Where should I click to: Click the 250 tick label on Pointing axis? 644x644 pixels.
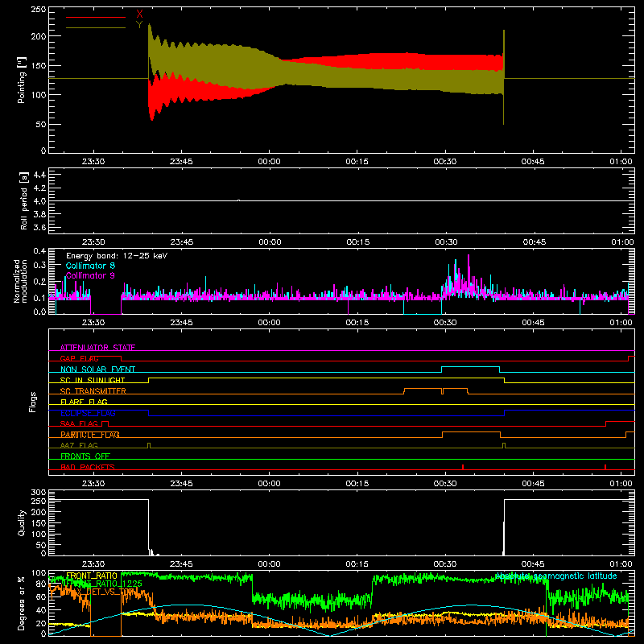click(x=38, y=10)
